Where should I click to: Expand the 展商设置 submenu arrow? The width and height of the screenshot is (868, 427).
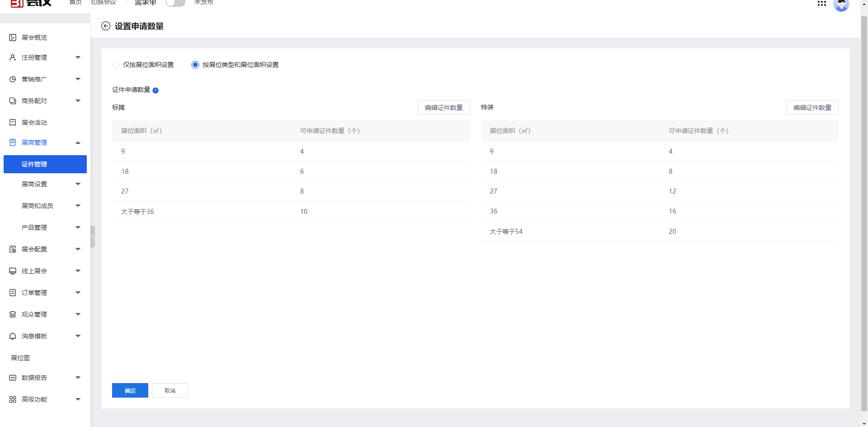(x=78, y=184)
